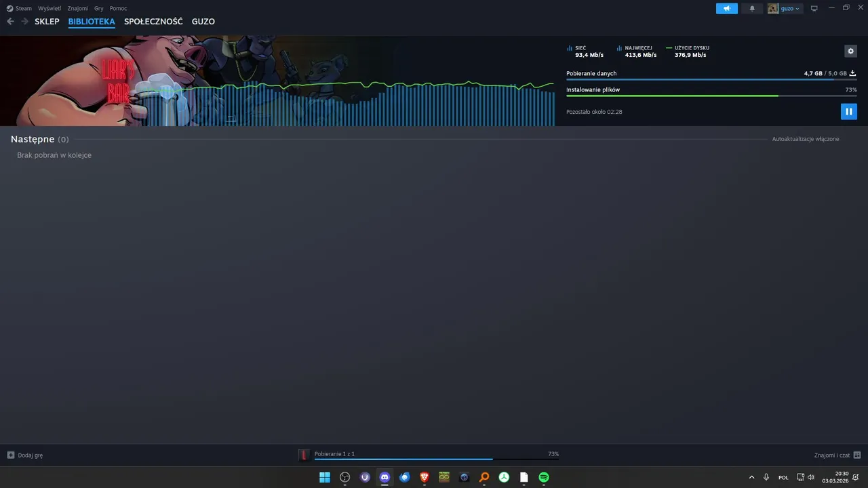Image resolution: width=868 pixels, height=488 pixels.
Task: Click the Następne (0) heading
Action: click(x=39, y=139)
